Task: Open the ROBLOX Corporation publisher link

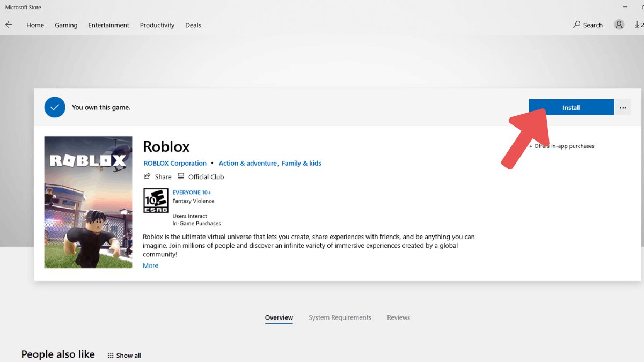Action: click(x=175, y=163)
